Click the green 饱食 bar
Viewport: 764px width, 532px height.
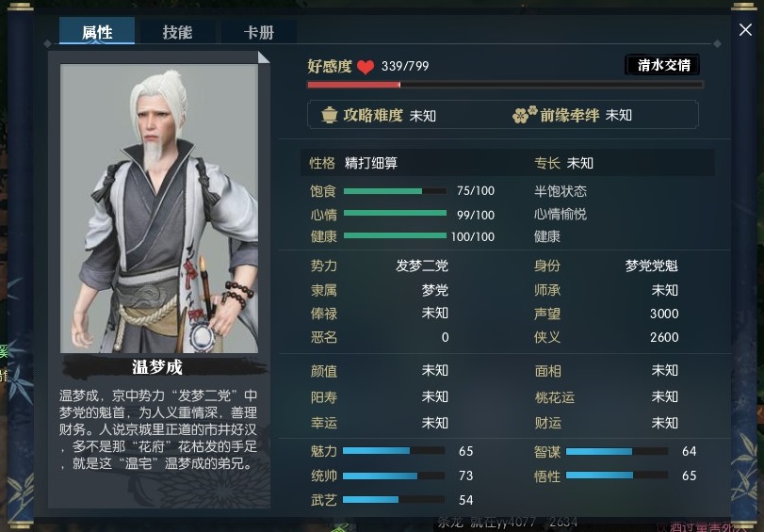395,191
